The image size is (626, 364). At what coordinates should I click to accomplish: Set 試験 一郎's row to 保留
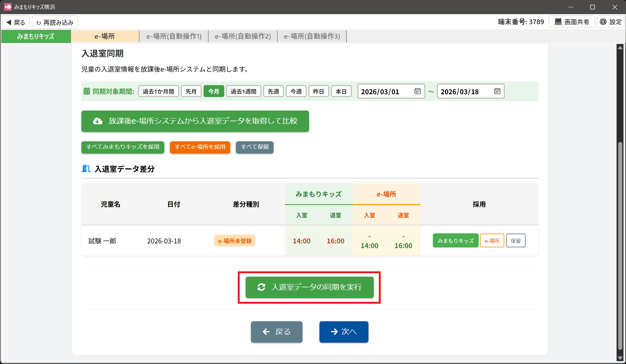pos(516,241)
